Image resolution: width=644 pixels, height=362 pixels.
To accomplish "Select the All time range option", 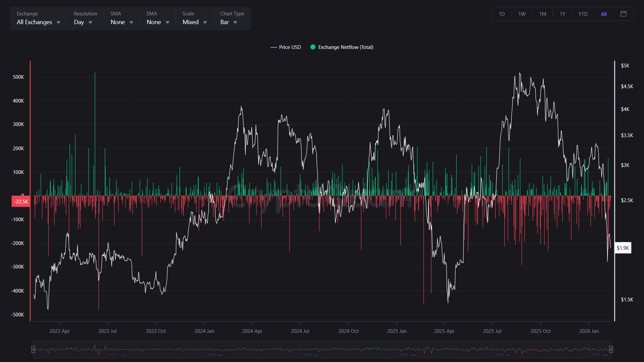I will click(x=603, y=14).
